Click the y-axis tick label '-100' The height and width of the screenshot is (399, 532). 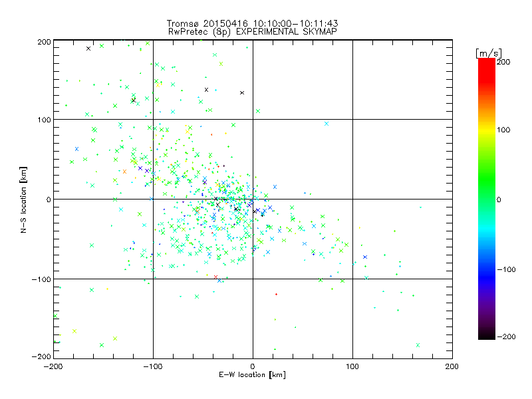pyautogui.click(x=41, y=279)
